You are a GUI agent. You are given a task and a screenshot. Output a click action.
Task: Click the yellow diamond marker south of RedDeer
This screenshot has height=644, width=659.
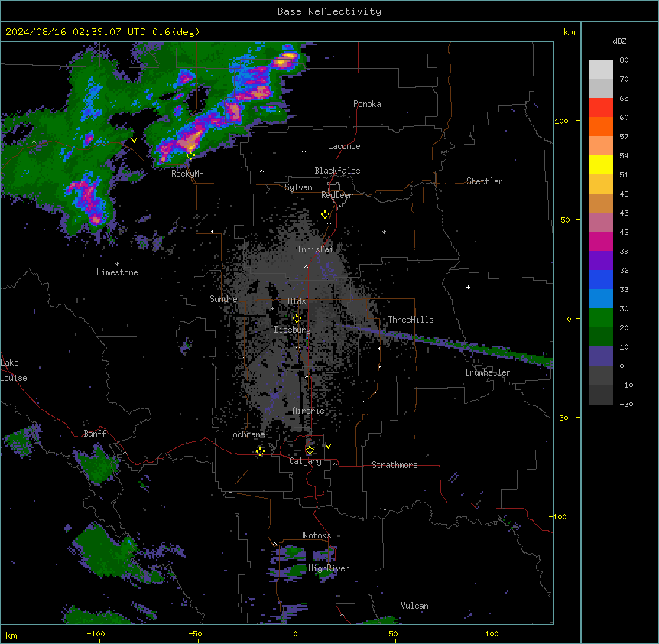pos(326,215)
